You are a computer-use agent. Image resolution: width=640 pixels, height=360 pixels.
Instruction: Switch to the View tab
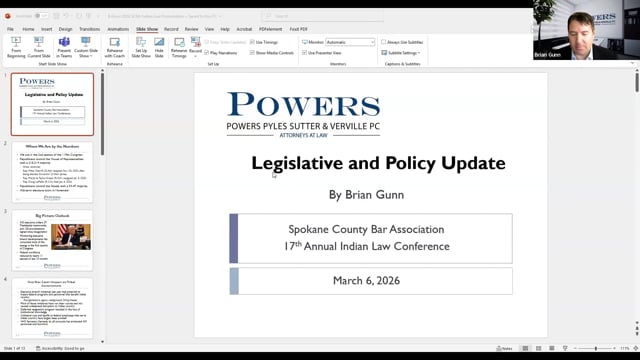coord(209,29)
